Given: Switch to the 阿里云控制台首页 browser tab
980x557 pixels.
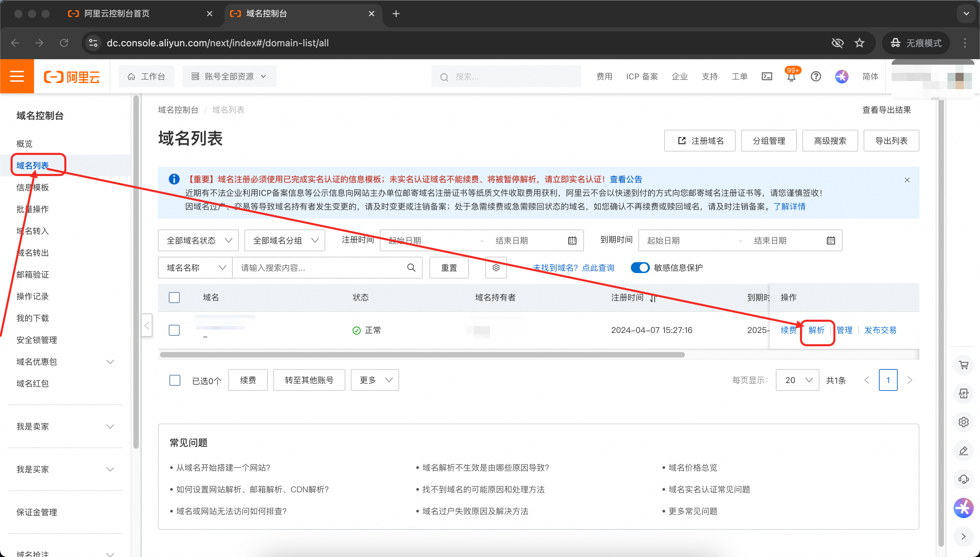Looking at the screenshot, I should [140, 14].
